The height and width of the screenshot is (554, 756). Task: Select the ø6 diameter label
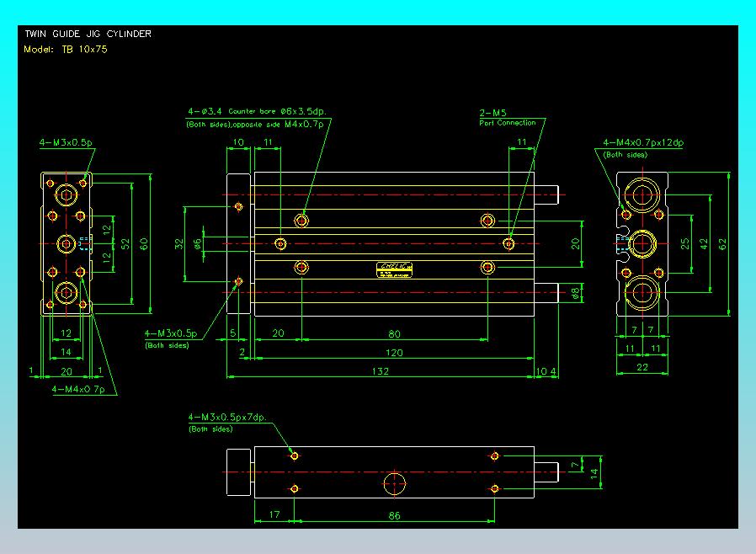(197, 243)
